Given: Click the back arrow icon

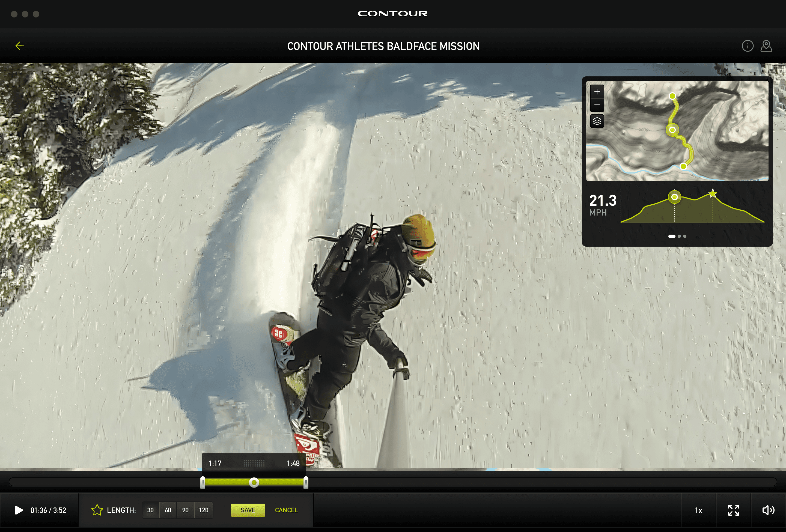Looking at the screenshot, I should [x=20, y=46].
